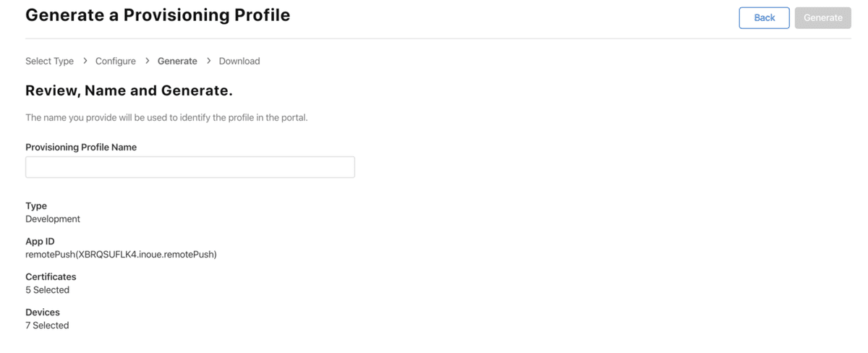Click the App ID label
This screenshot has width=868, height=353.
(40, 242)
